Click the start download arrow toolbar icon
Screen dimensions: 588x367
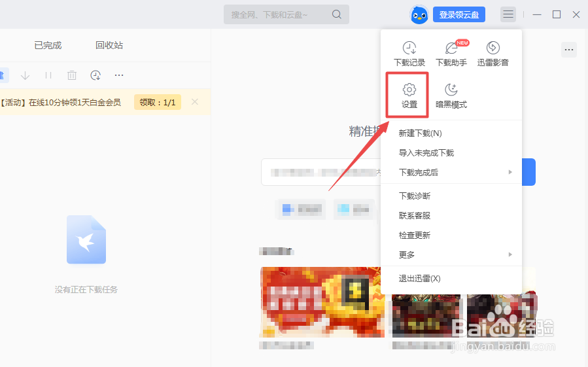[x=25, y=75]
